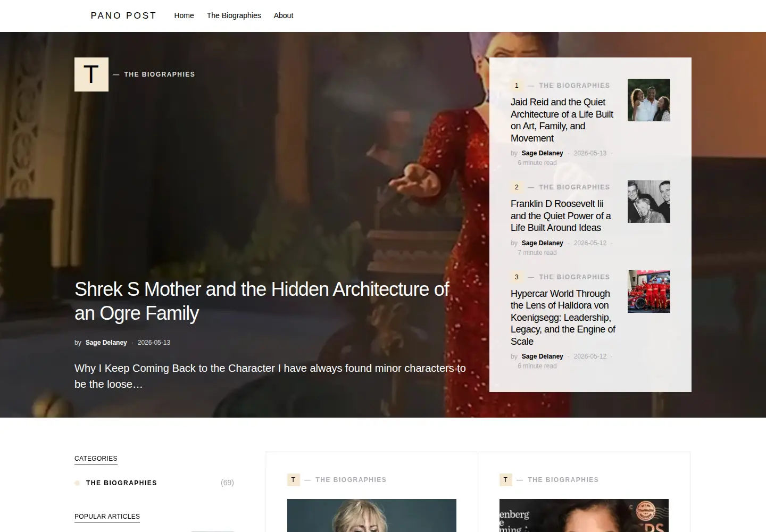The width and height of the screenshot is (766, 532).
Task: Click the Jaid Reid family photo thumbnail
Action: 649,100
